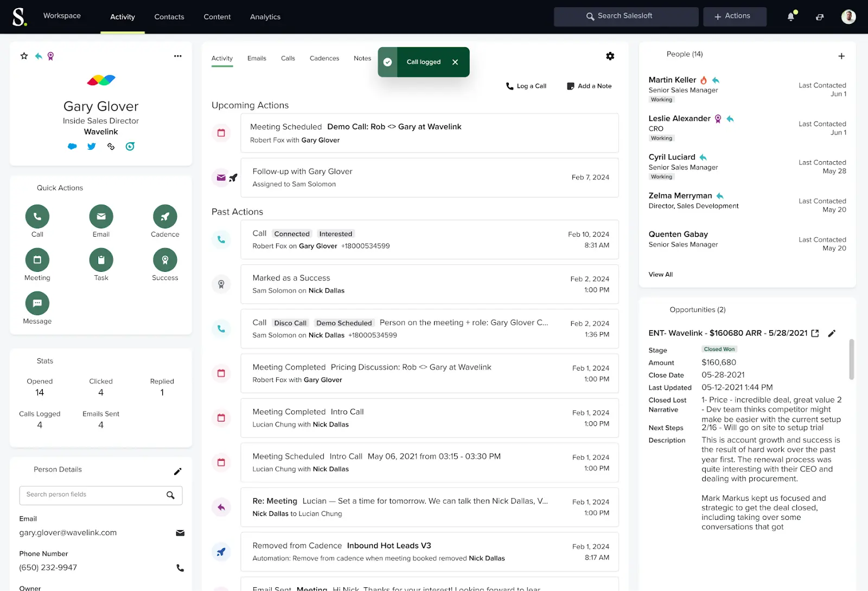Click the Log a Call button
The height and width of the screenshot is (591, 868).
[526, 86]
